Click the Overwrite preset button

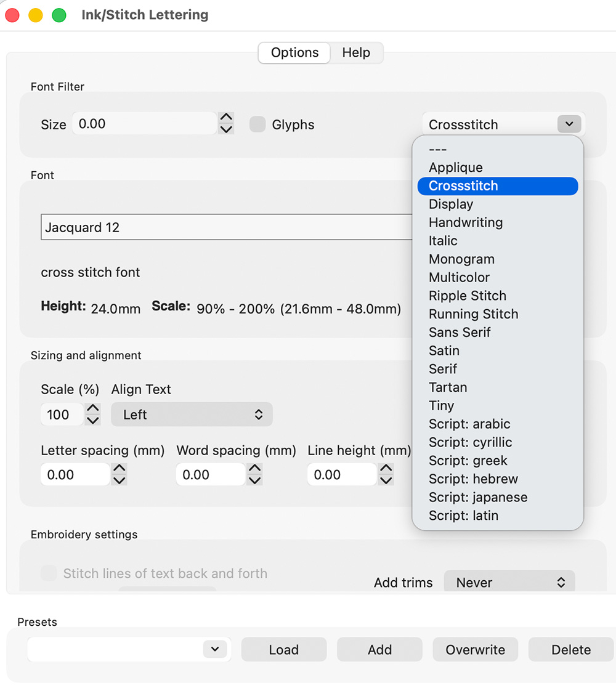475,649
